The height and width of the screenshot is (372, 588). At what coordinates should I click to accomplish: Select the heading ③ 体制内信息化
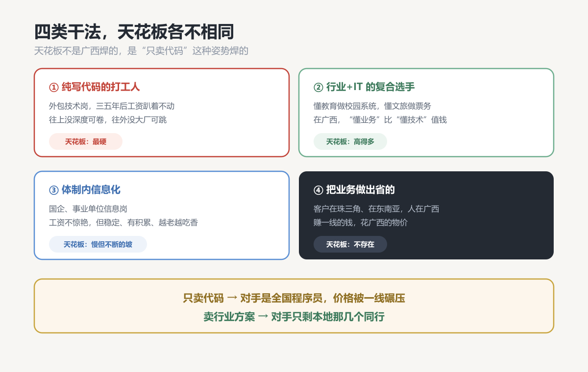(x=85, y=190)
